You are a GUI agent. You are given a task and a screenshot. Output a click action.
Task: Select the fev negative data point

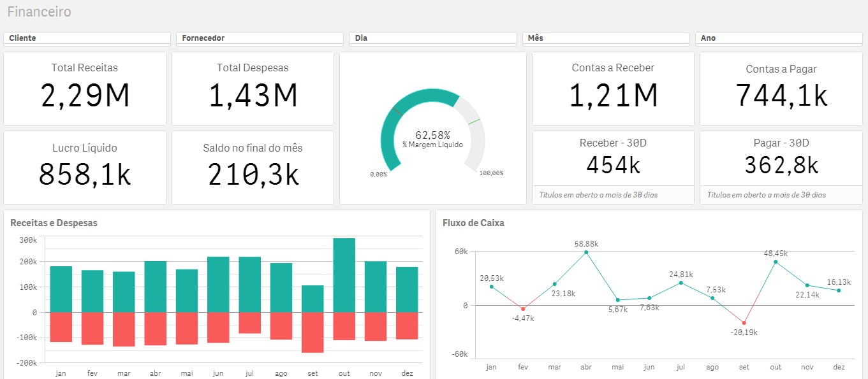tap(523, 309)
